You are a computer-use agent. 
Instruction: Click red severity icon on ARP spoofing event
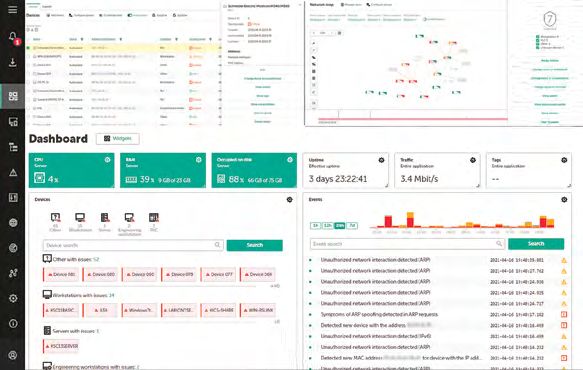pyautogui.click(x=564, y=314)
